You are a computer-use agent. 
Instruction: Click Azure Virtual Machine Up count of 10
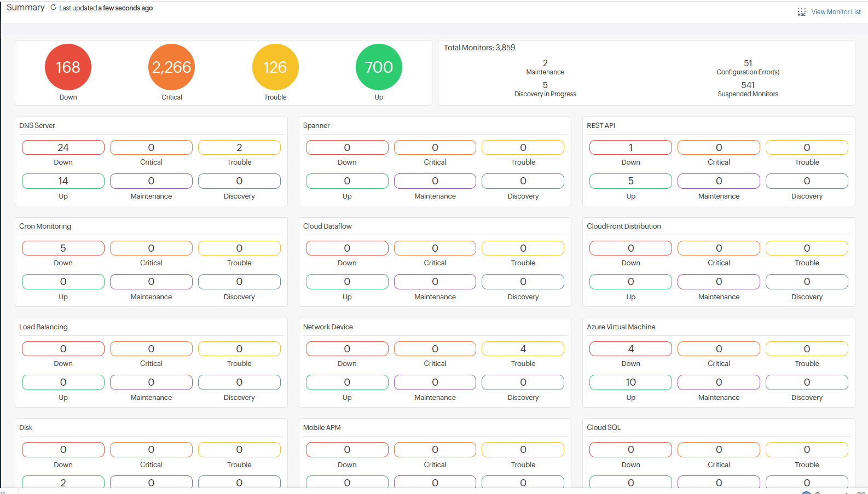tap(630, 382)
